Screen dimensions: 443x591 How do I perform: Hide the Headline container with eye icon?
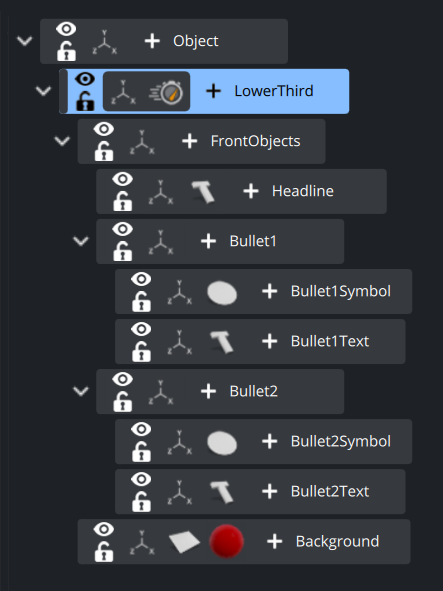tap(123, 179)
